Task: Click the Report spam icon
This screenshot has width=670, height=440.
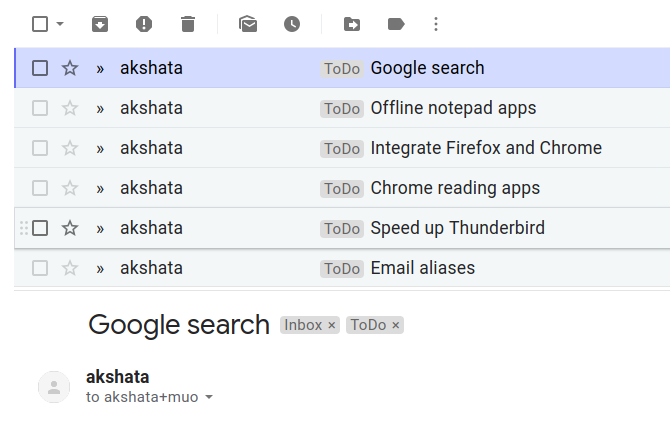Action: (144, 24)
